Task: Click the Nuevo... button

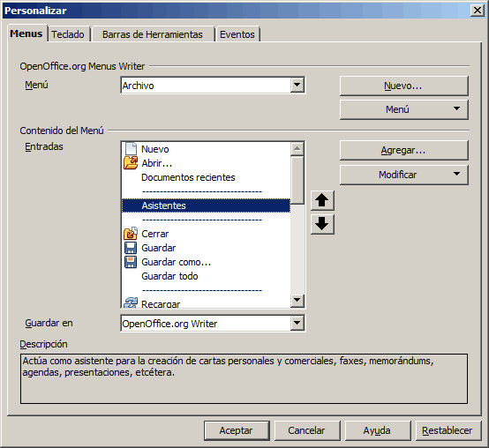Action: point(404,86)
